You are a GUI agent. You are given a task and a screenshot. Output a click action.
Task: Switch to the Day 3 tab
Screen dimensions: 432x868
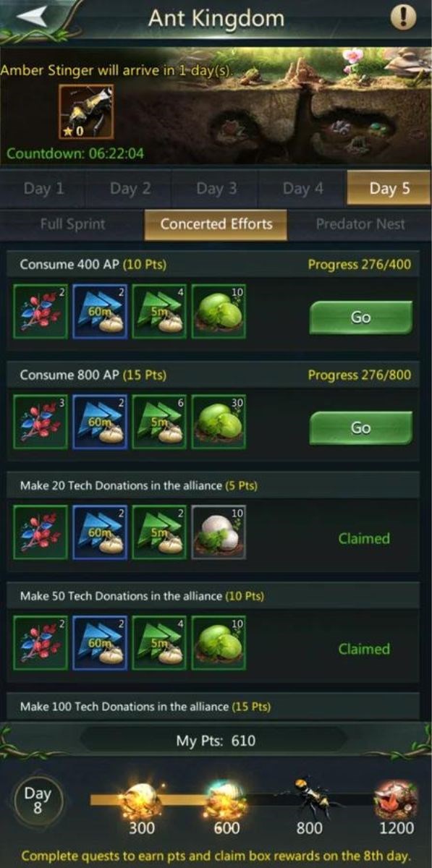tap(216, 189)
